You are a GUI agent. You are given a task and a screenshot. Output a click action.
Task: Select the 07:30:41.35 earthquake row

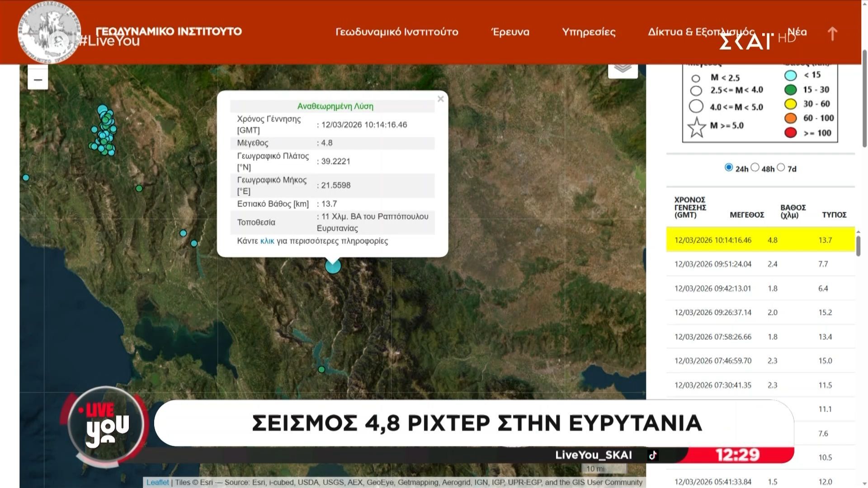(x=760, y=385)
